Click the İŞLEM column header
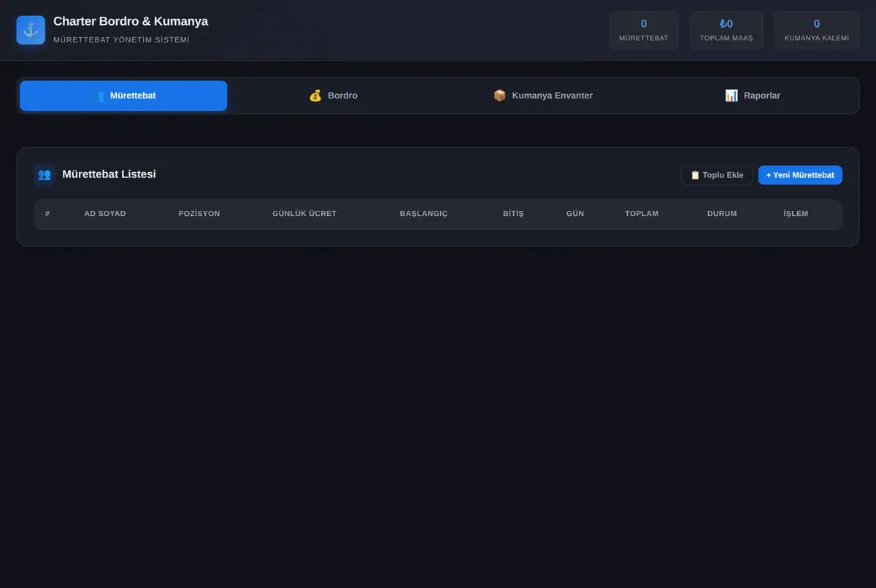 point(796,214)
